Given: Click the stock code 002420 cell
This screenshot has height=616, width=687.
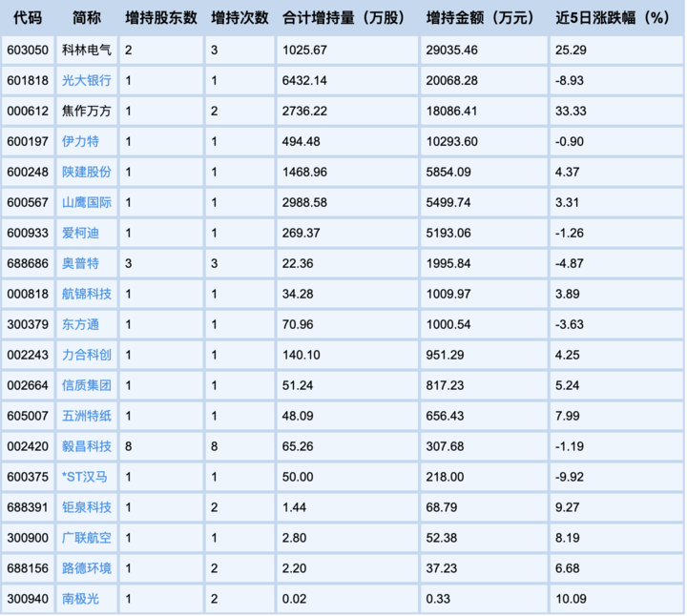Looking at the screenshot, I should [x=28, y=446].
